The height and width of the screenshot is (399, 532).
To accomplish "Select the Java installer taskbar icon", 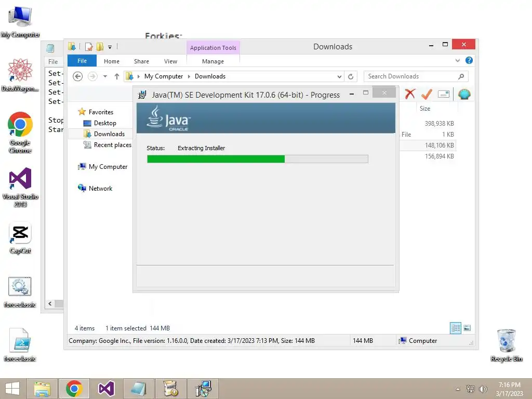I will tap(203, 389).
